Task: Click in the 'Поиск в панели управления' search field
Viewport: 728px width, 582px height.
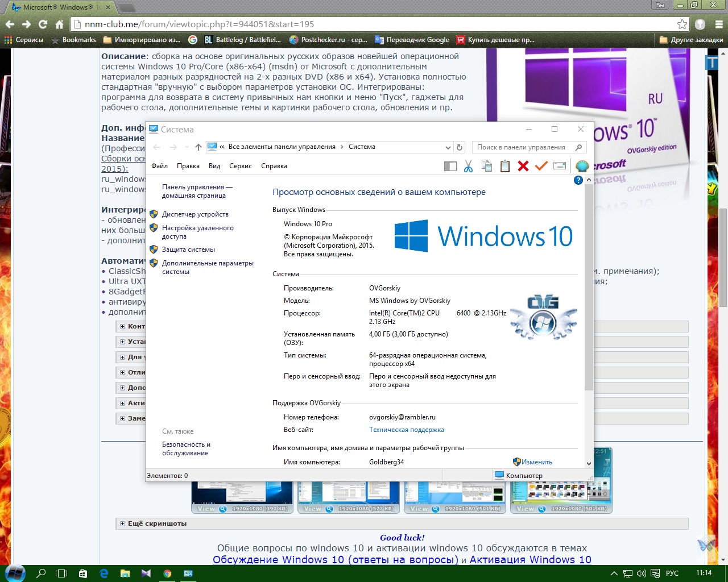Action: coord(523,147)
